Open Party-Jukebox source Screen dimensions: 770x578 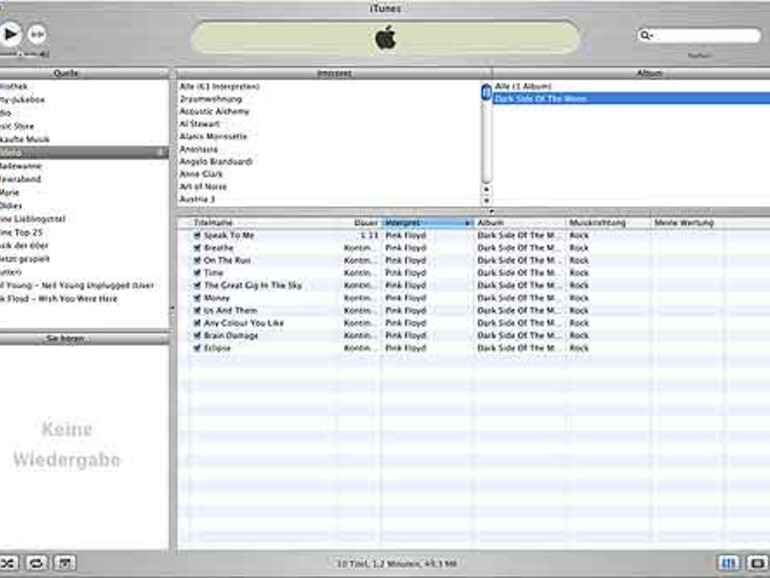(x=22, y=100)
